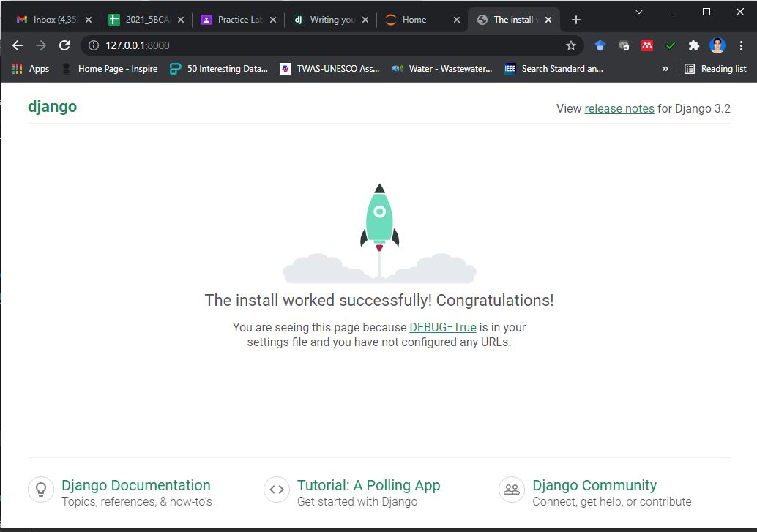Click 'Get started with Django' text
The width and height of the screenshot is (757, 532).
tap(357, 501)
